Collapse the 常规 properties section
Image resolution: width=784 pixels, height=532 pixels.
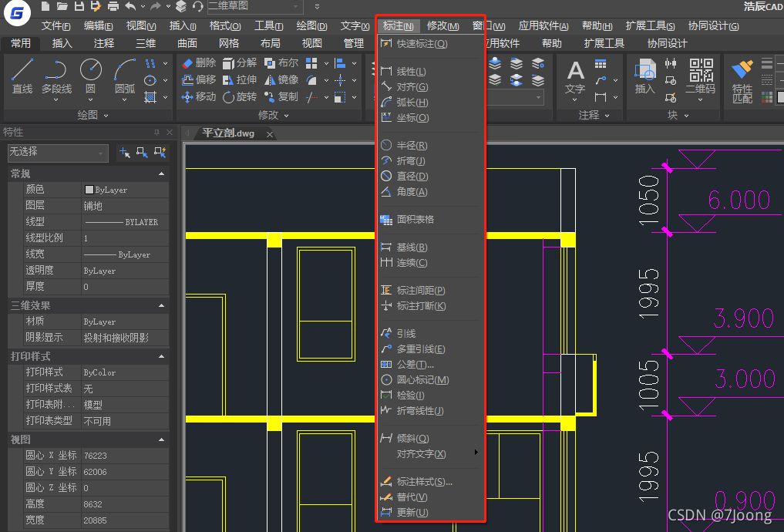pos(161,173)
